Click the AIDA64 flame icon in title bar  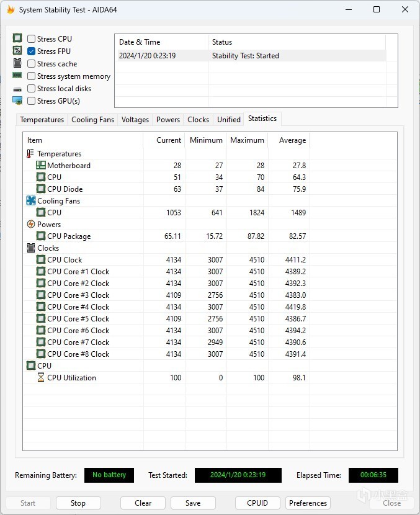point(11,9)
